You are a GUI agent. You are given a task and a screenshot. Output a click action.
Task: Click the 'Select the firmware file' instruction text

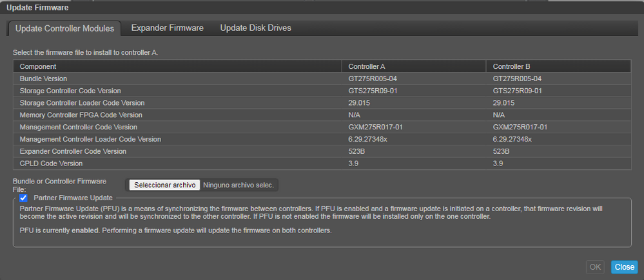coord(86,53)
